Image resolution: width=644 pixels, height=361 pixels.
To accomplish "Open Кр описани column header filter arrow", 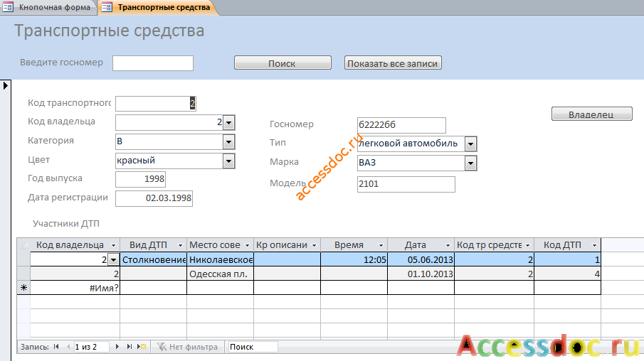I will coord(315,245).
